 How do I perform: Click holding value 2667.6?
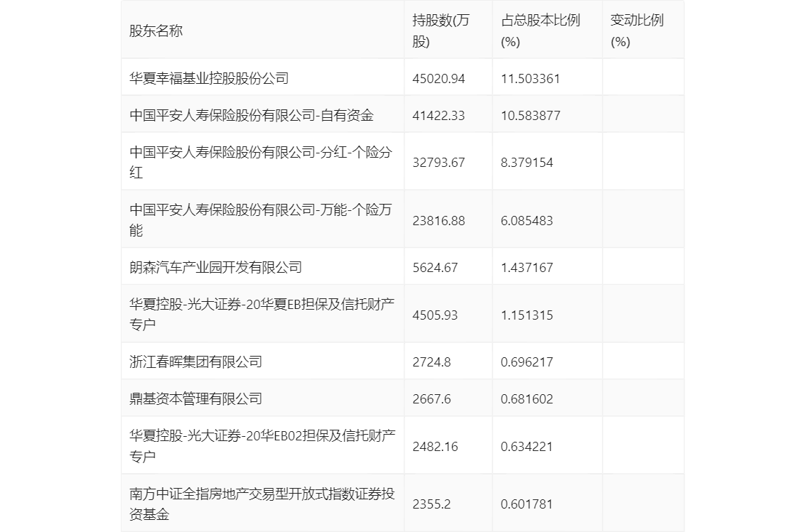click(431, 399)
